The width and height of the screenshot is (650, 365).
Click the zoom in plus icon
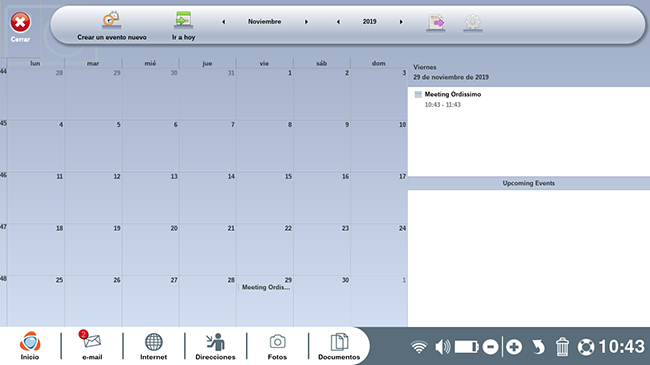tap(514, 347)
